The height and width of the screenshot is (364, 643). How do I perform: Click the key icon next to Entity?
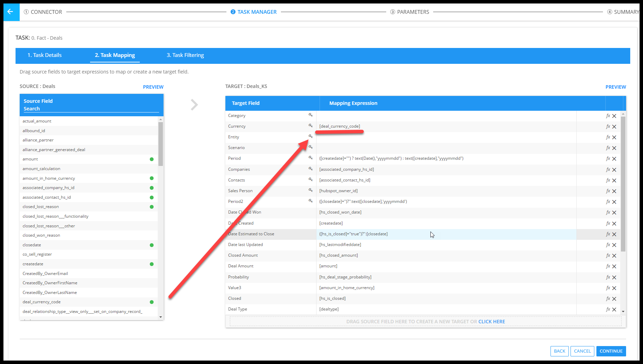click(311, 137)
